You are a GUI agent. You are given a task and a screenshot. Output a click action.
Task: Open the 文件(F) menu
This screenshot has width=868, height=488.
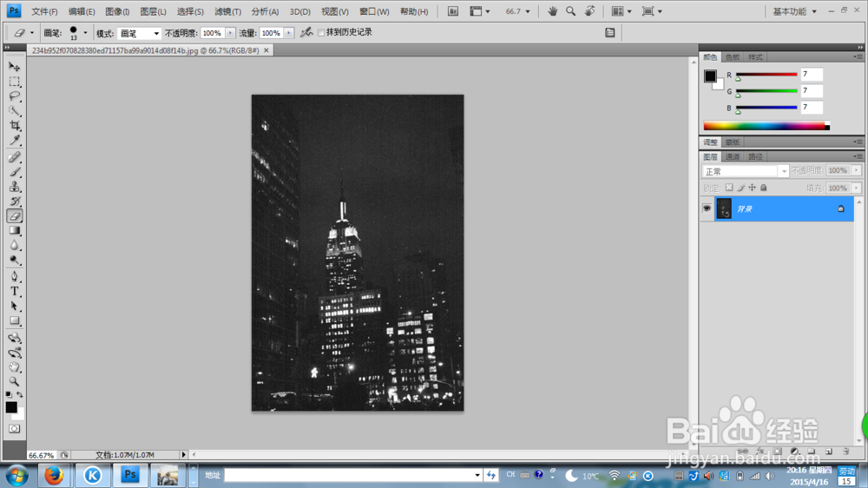[x=44, y=11]
